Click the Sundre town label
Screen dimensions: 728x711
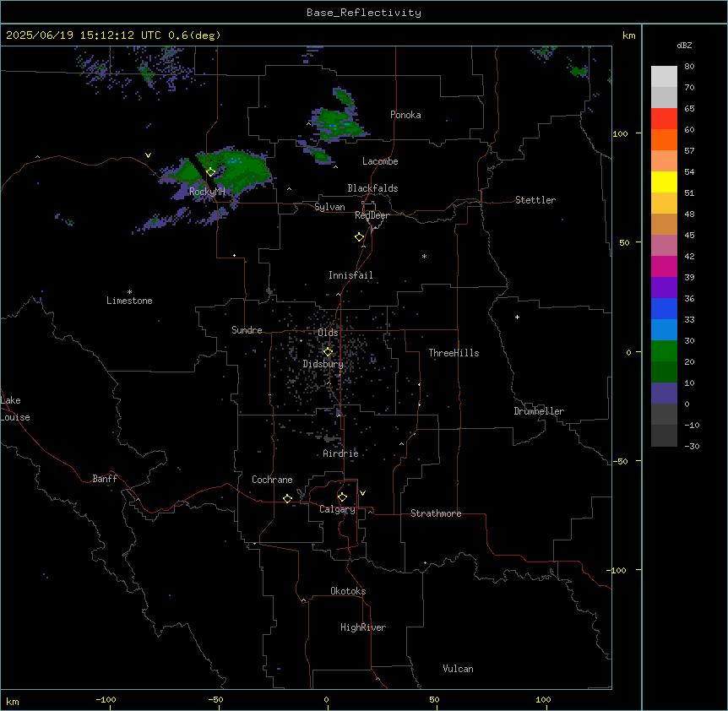coord(247,330)
